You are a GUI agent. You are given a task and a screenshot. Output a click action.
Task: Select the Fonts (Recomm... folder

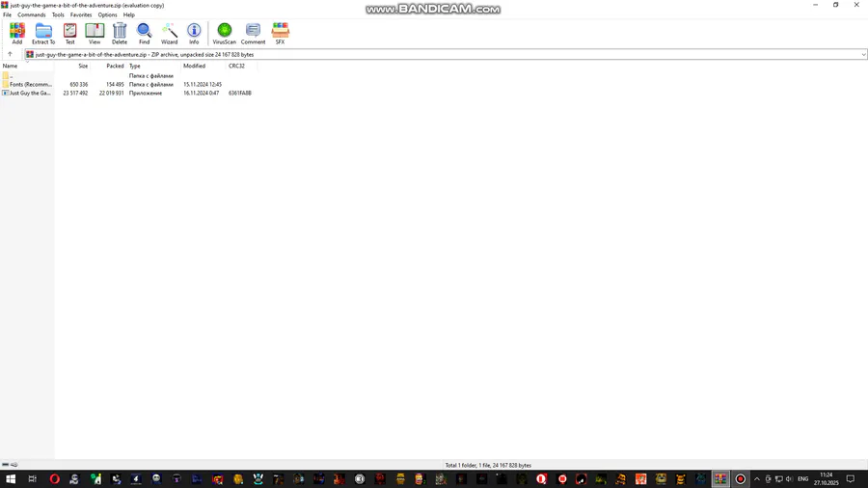[x=27, y=85]
